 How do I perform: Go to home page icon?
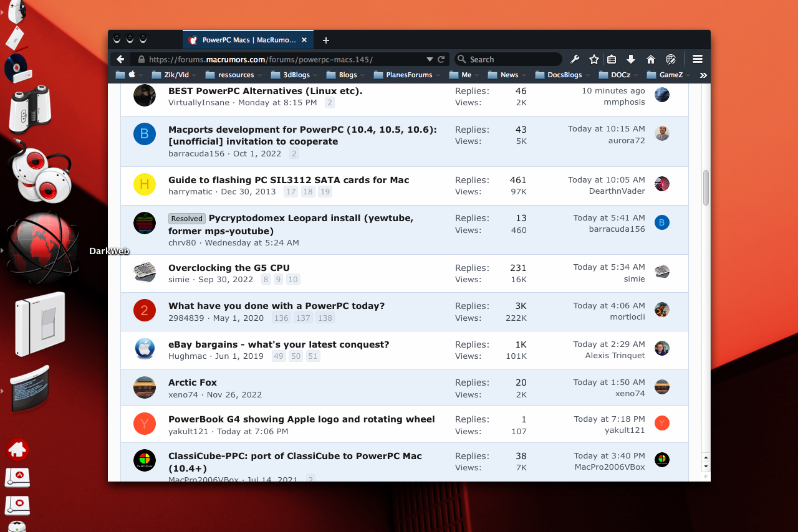point(651,59)
